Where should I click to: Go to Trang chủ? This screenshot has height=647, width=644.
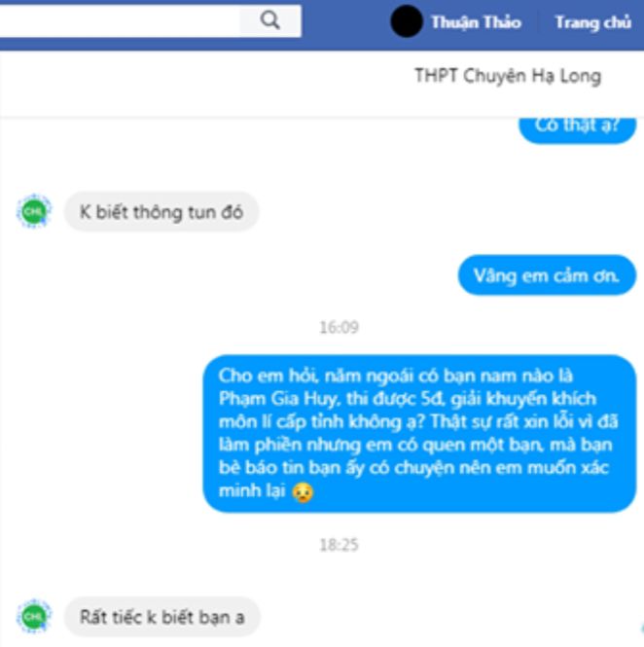point(593,22)
